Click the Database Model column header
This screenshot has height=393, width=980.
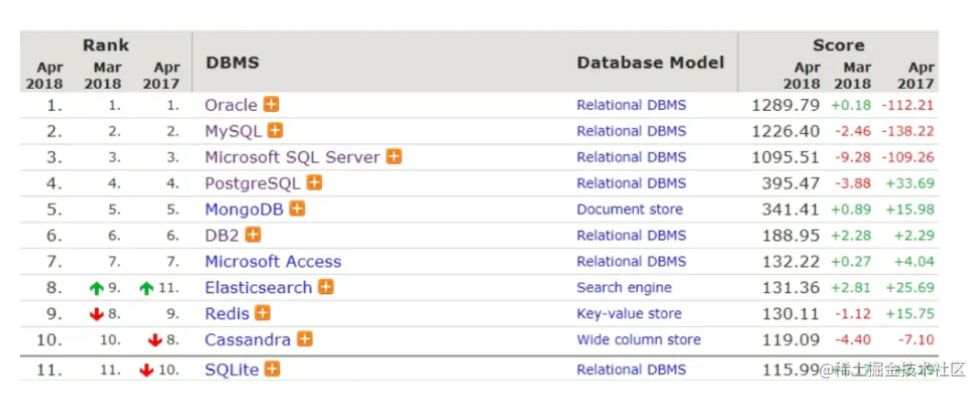[x=650, y=62]
